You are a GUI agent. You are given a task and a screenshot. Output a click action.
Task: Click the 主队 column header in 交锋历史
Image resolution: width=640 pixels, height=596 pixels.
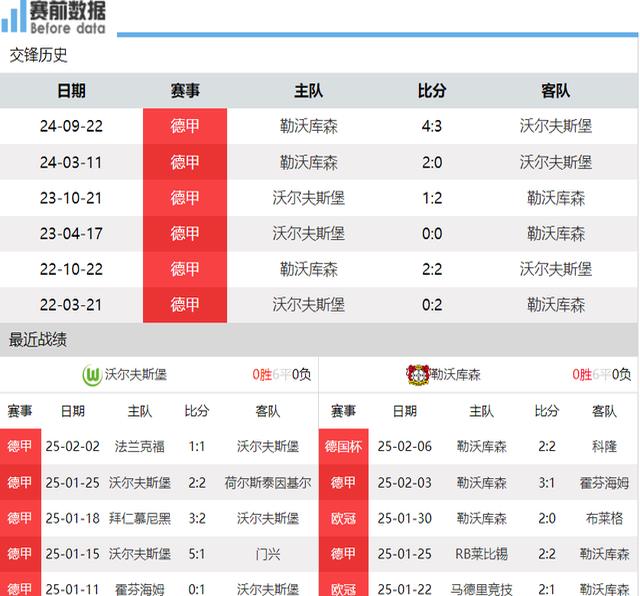(x=309, y=90)
